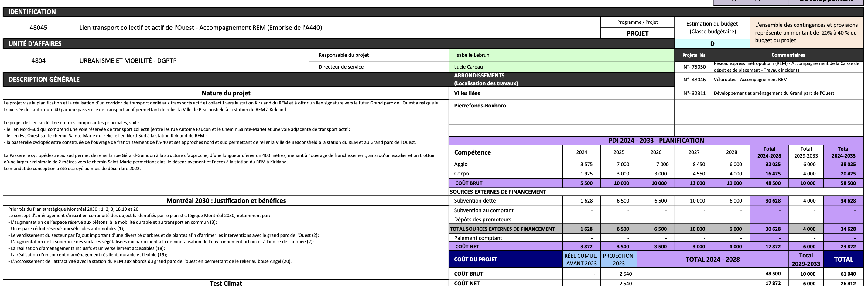This screenshot has width=868, height=286.
Task: Click 'PROJECTION 2023' header cell
Action: tap(618, 259)
